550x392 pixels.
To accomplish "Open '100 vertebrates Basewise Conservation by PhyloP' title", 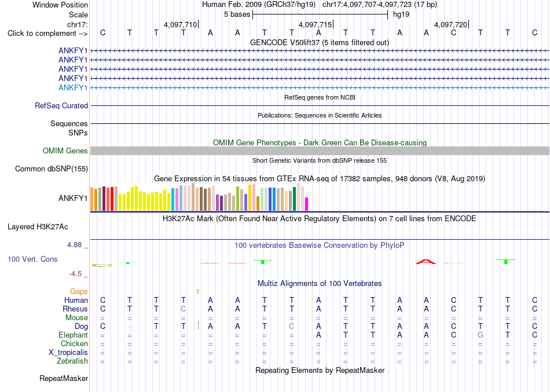I will (x=320, y=246).
